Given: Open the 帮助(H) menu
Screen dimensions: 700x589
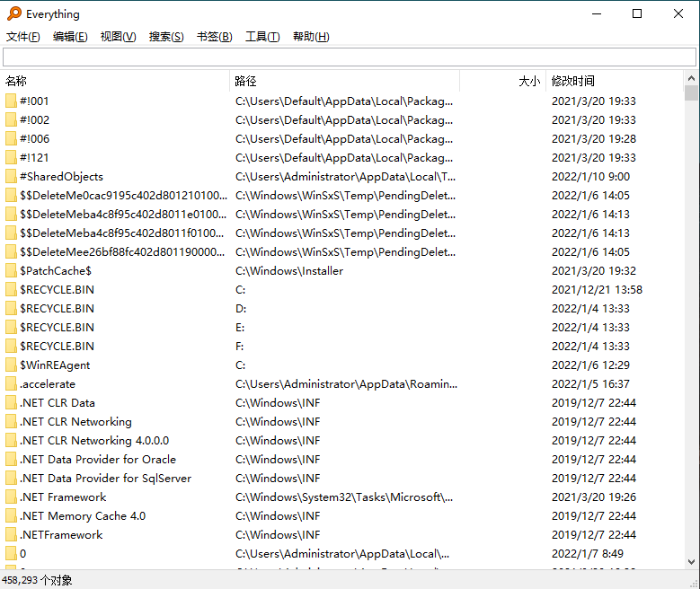Looking at the screenshot, I should tap(311, 37).
